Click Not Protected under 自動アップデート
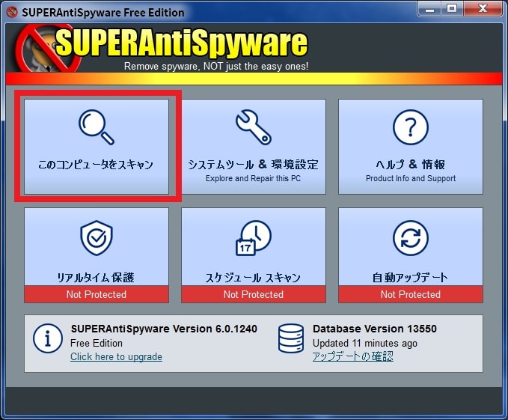 411,294
